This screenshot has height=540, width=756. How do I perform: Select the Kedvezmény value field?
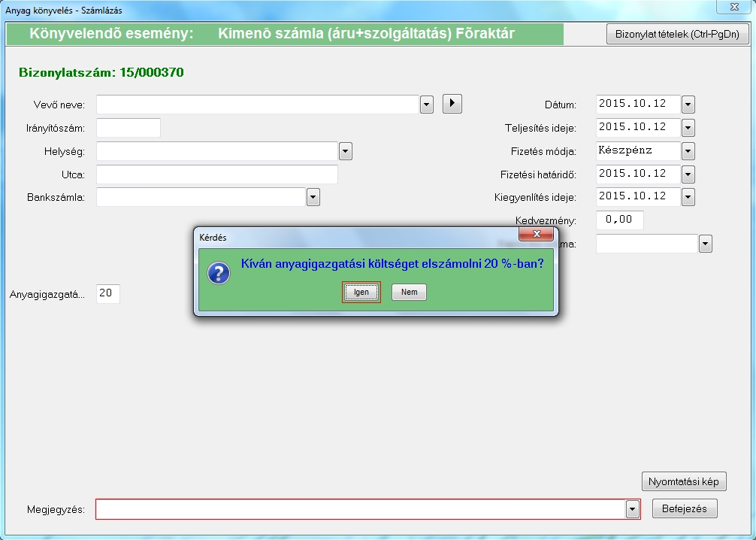coord(619,220)
